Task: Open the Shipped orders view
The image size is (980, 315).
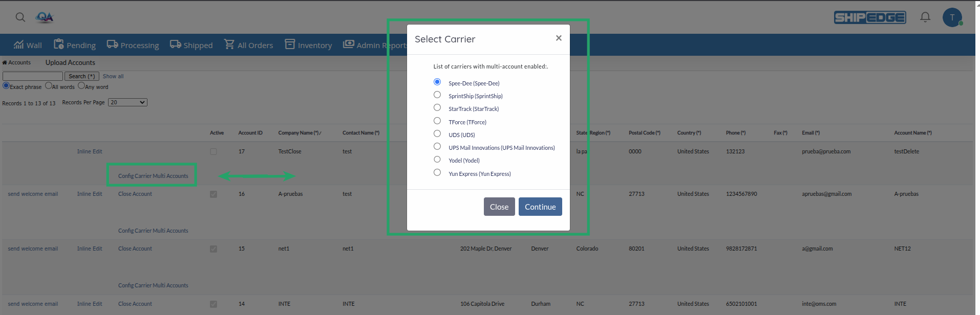Action: (x=191, y=44)
